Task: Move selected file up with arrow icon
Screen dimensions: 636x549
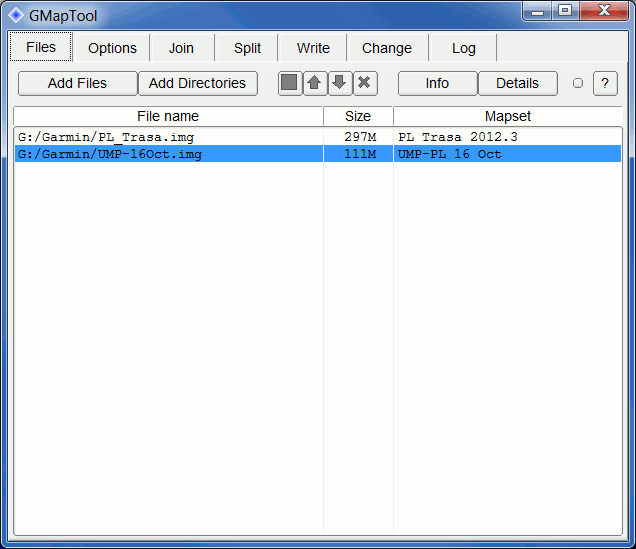Action: click(315, 84)
